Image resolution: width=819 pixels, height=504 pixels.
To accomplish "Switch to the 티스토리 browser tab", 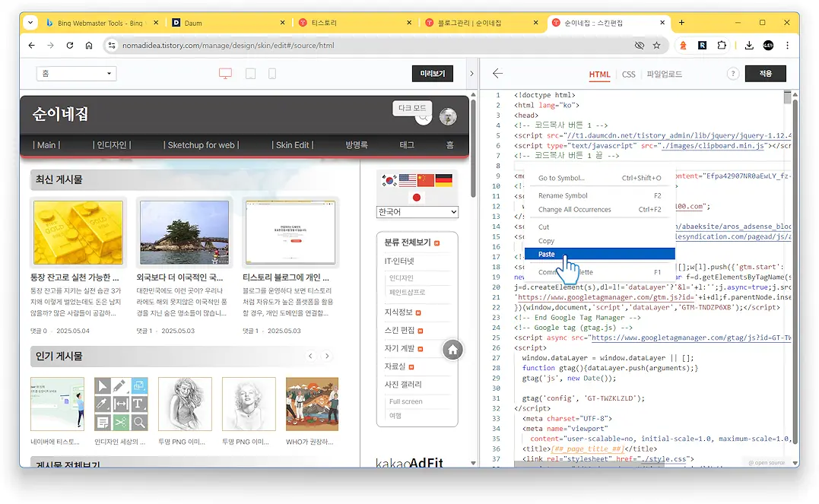I will tap(355, 23).
